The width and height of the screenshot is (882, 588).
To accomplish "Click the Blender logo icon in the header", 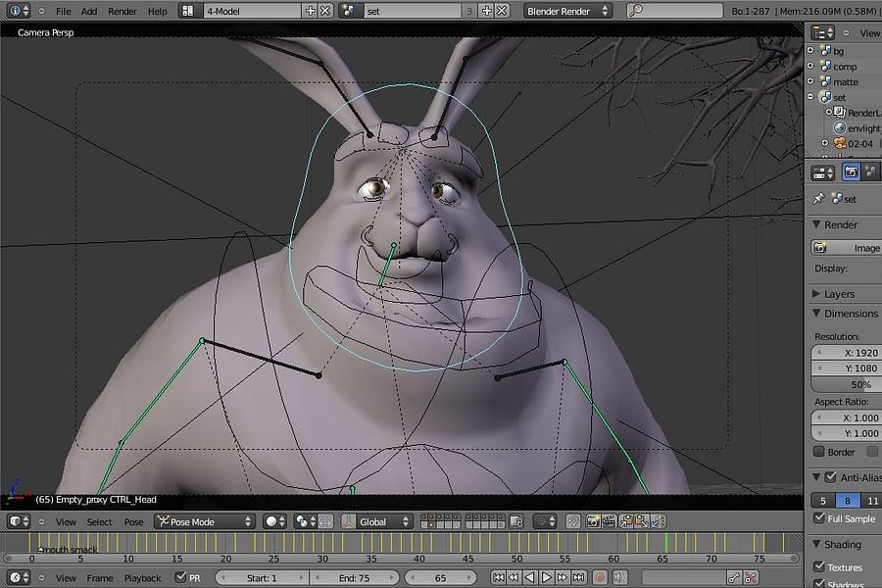I will coord(16,11).
